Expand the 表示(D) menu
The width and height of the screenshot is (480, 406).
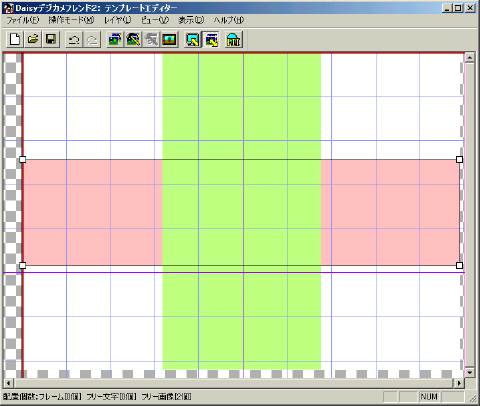click(191, 20)
